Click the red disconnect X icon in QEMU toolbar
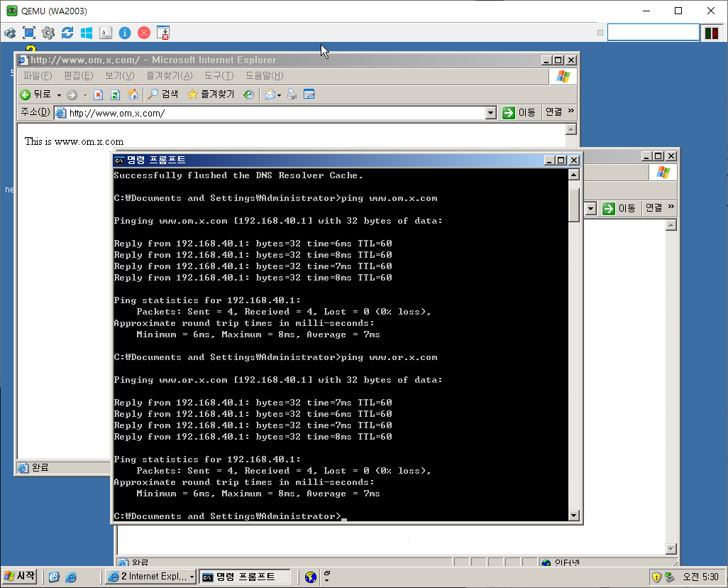Image resolution: width=728 pixels, height=588 pixels. tap(144, 33)
